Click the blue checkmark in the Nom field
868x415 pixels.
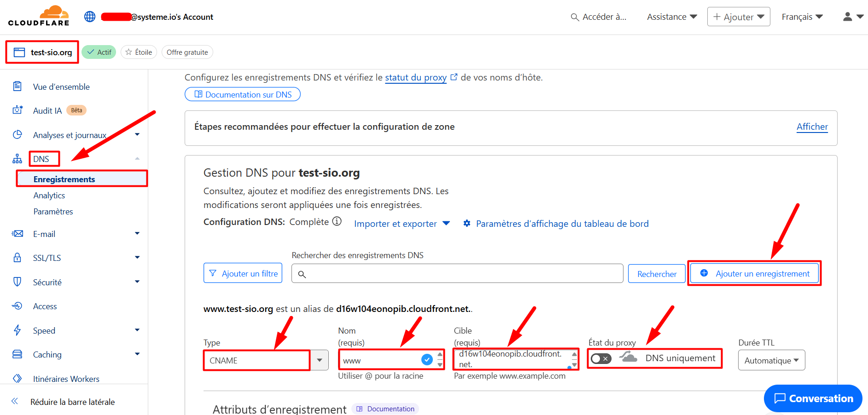pyautogui.click(x=427, y=359)
